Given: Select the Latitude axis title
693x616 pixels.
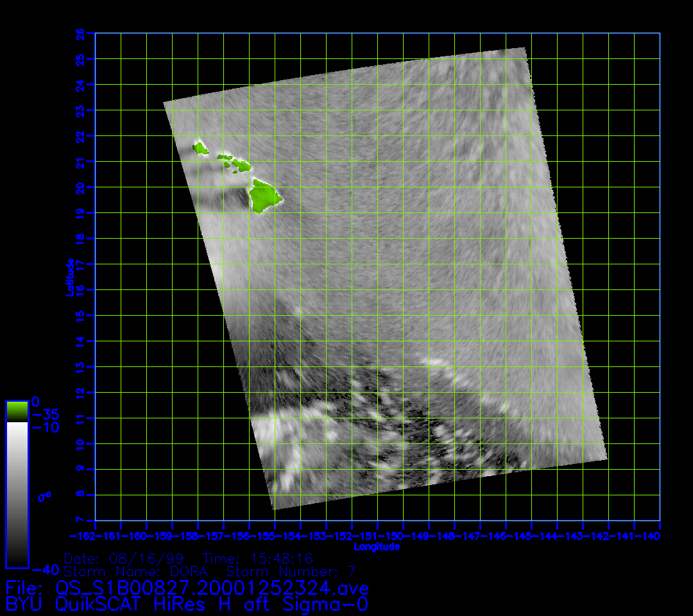Looking at the screenshot, I should [69, 277].
